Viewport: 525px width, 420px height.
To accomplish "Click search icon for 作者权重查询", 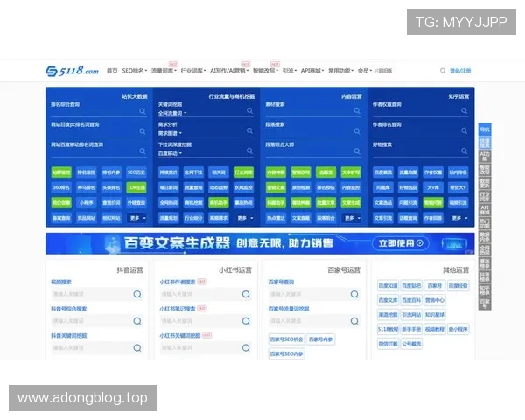I will point(464,110).
